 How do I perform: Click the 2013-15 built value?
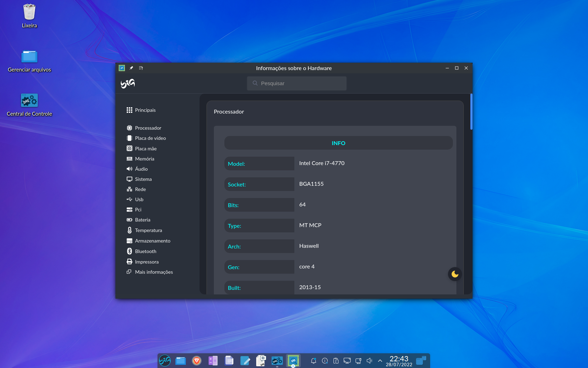coord(310,287)
